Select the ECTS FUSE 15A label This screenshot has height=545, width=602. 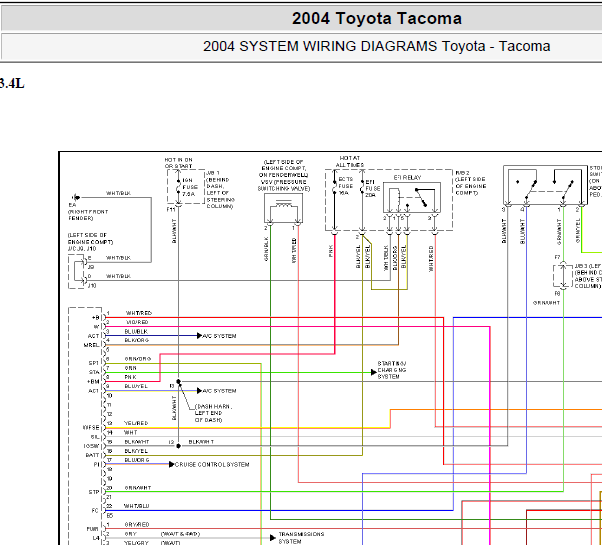(346, 186)
